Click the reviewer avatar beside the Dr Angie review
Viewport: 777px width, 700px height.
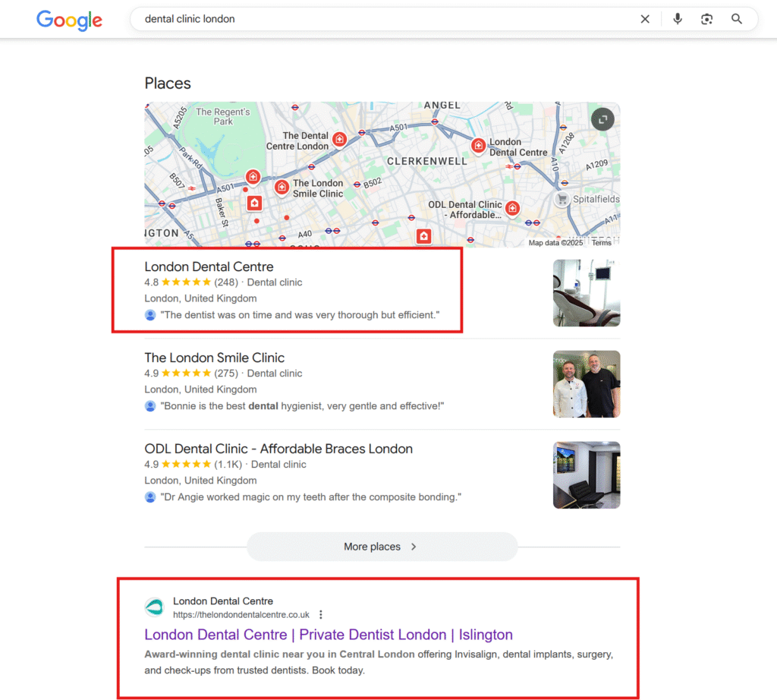[x=150, y=497]
